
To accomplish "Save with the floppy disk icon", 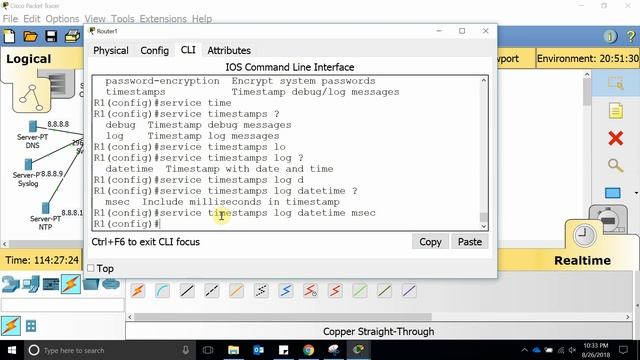I will [x=51, y=36].
